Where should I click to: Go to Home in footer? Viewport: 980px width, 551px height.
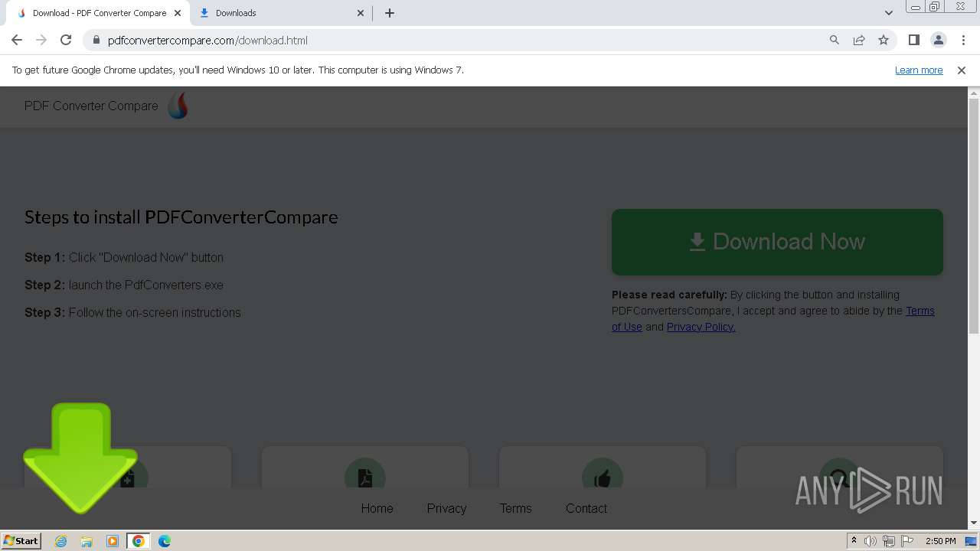coord(377,508)
